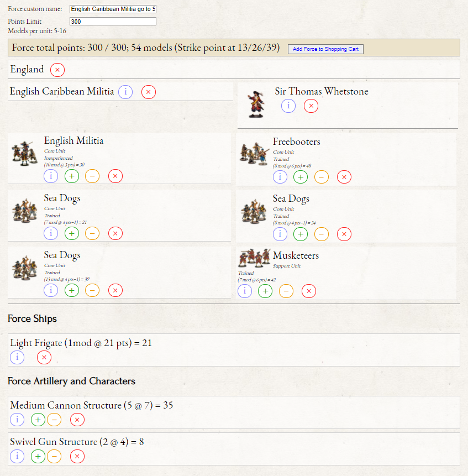This screenshot has width=468, height=476.
Task: Delete the Freebooters unit
Action: (x=344, y=177)
